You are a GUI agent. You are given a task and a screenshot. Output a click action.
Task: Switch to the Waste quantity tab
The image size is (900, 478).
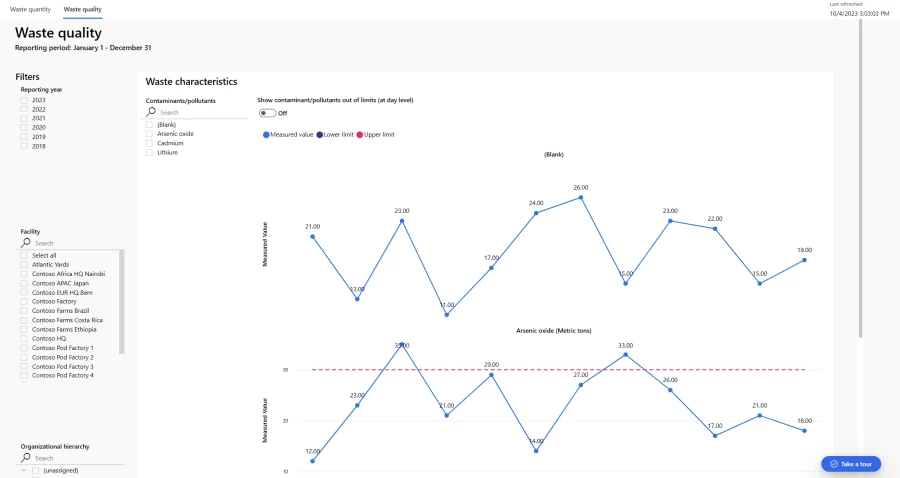coord(30,8)
